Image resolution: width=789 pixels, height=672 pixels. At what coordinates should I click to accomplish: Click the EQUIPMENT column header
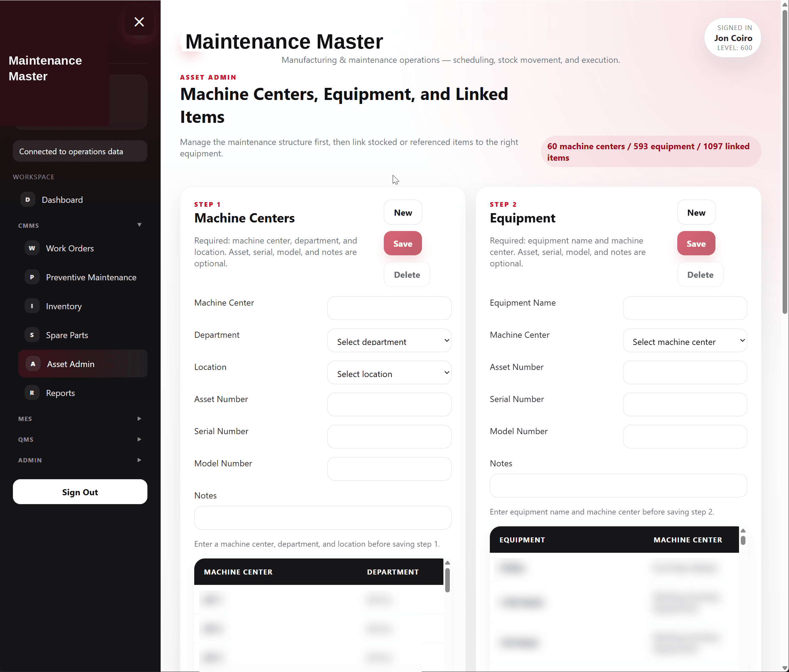coord(522,540)
